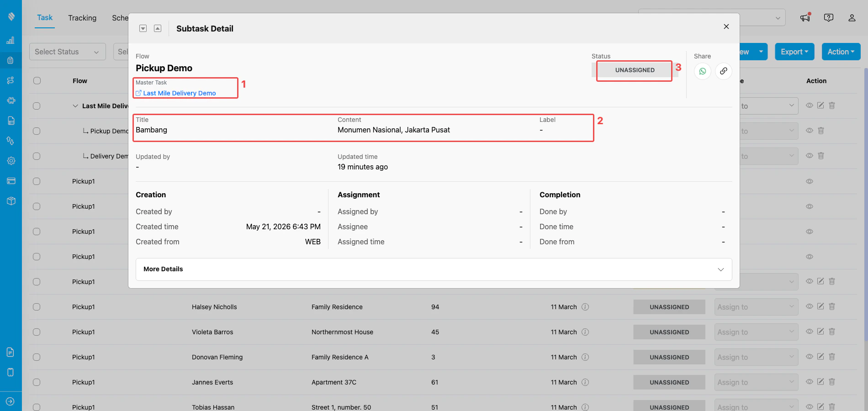
Task: Open package box icon in sidebar
Action: coord(11,201)
